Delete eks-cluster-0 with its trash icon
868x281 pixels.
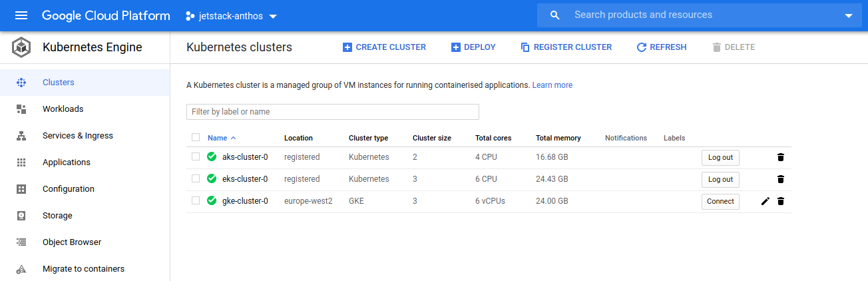click(x=781, y=179)
